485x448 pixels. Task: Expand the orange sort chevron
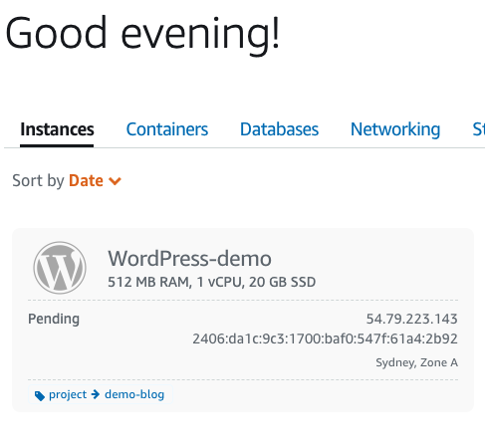(115, 181)
